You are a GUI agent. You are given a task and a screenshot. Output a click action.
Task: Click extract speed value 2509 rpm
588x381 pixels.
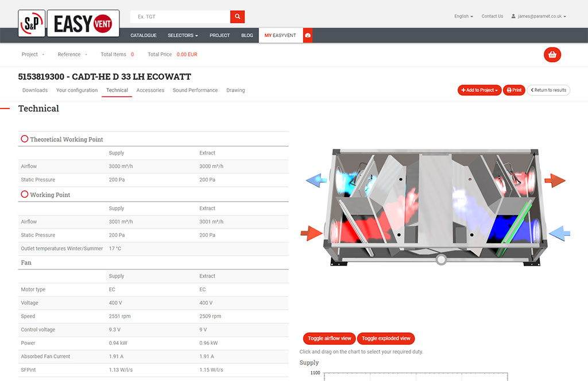point(210,317)
